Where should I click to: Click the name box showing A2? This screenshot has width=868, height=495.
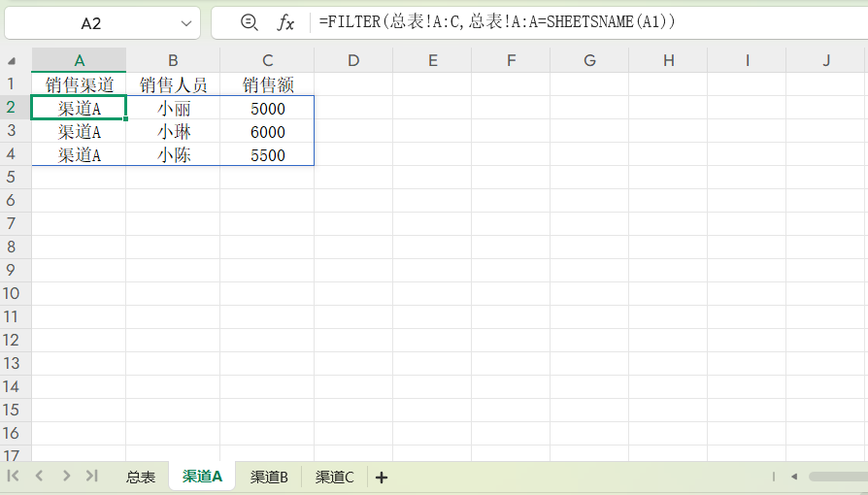pyautogui.click(x=91, y=23)
